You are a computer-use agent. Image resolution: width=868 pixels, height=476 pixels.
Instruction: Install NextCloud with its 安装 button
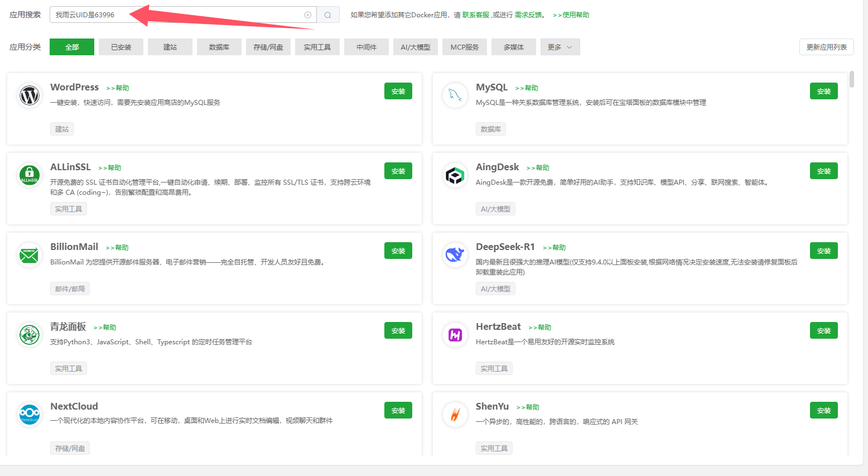coord(398,410)
